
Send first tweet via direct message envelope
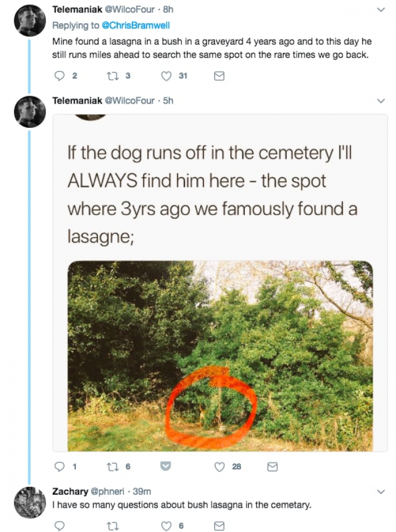(x=219, y=76)
